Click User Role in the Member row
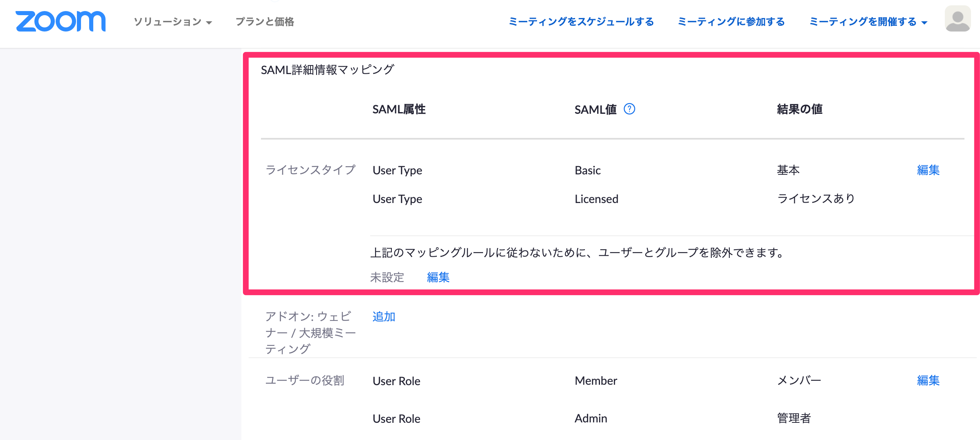This screenshot has height=440, width=980. pos(396,381)
